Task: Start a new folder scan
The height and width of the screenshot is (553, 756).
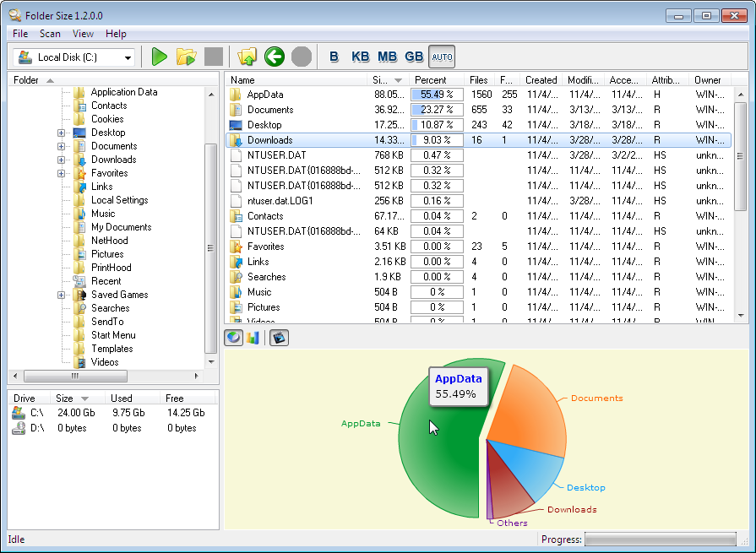Action: tap(159, 57)
